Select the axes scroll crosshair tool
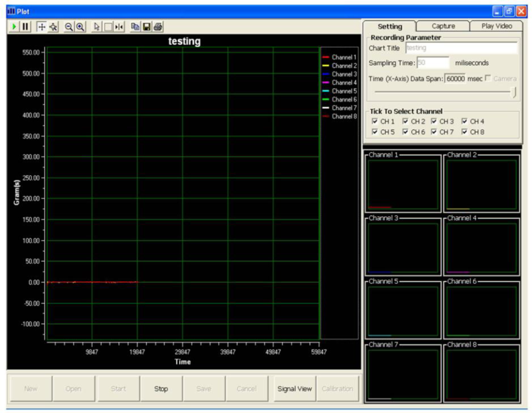This screenshot has width=532, height=413. (41, 27)
